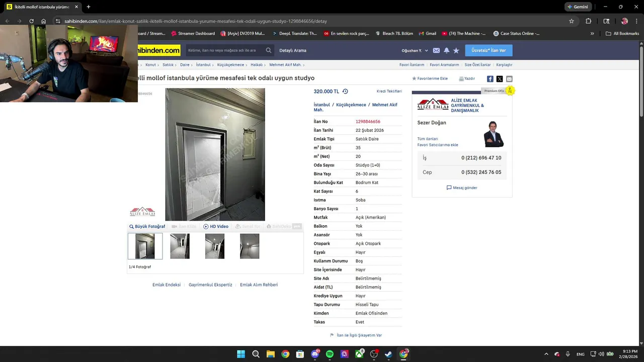Bookmark this page with the star icon
This screenshot has width=644, height=362.
tap(572, 21)
